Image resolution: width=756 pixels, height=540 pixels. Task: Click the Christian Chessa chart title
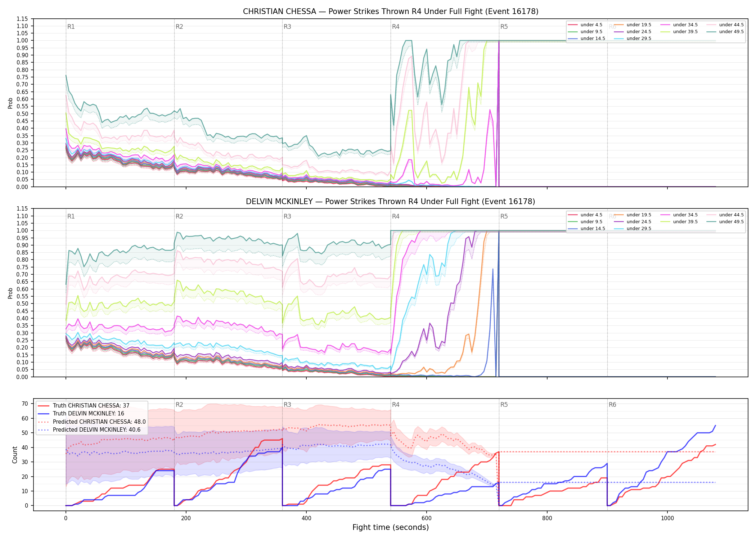click(391, 12)
